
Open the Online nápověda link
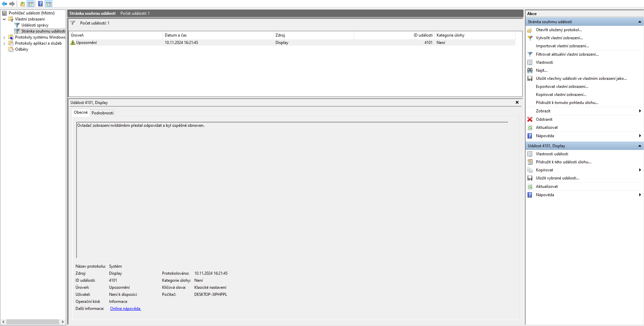[x=125, y=309]
